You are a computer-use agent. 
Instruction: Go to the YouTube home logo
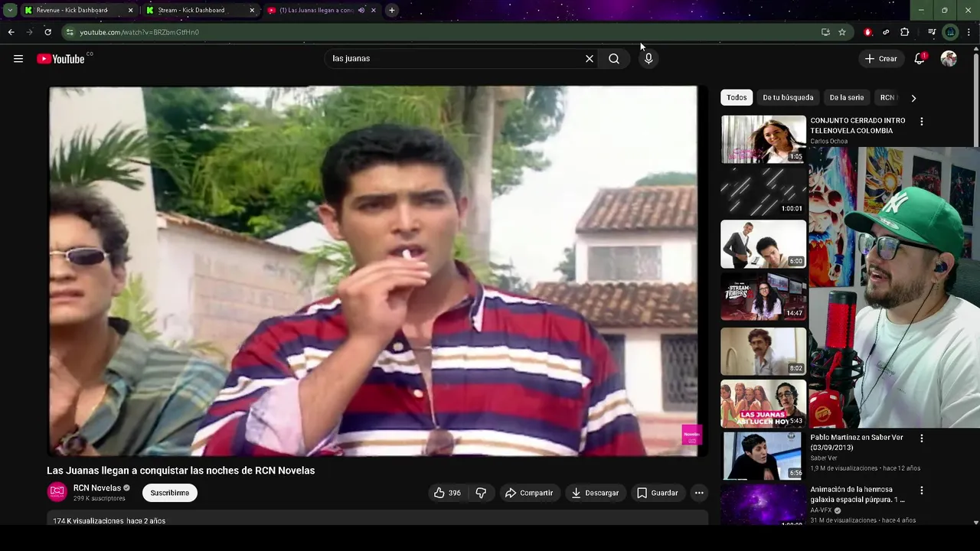click(60, 59)
